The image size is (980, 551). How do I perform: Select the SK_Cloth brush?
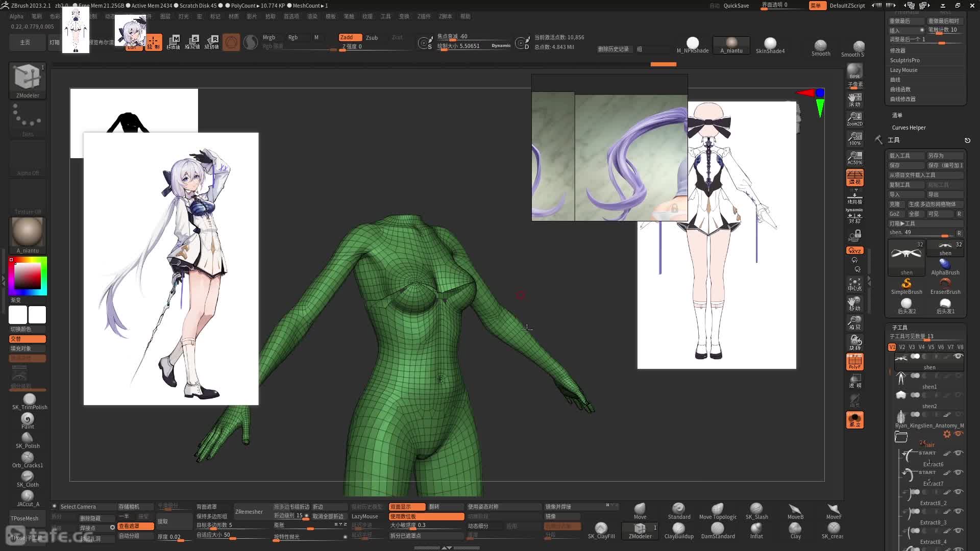(28, 479)
